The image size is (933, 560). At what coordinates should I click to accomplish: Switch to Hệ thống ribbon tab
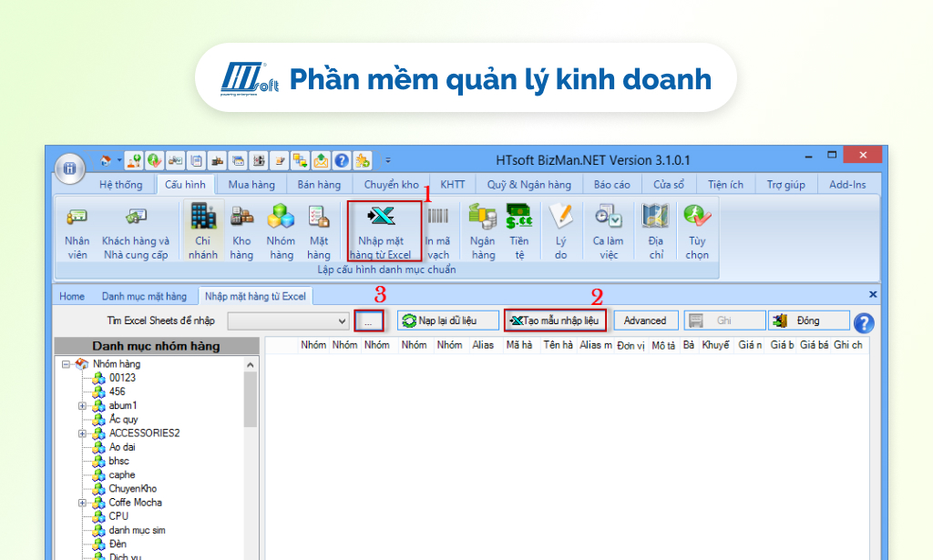click(x=121, y=185)
